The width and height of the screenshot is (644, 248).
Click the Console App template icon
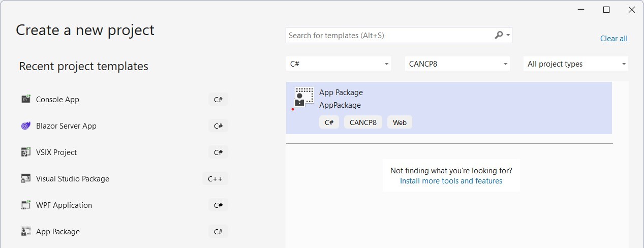click(26, 99)
